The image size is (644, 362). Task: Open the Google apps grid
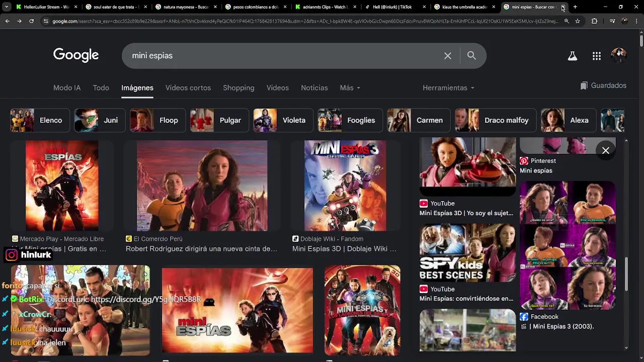point(597,56)
